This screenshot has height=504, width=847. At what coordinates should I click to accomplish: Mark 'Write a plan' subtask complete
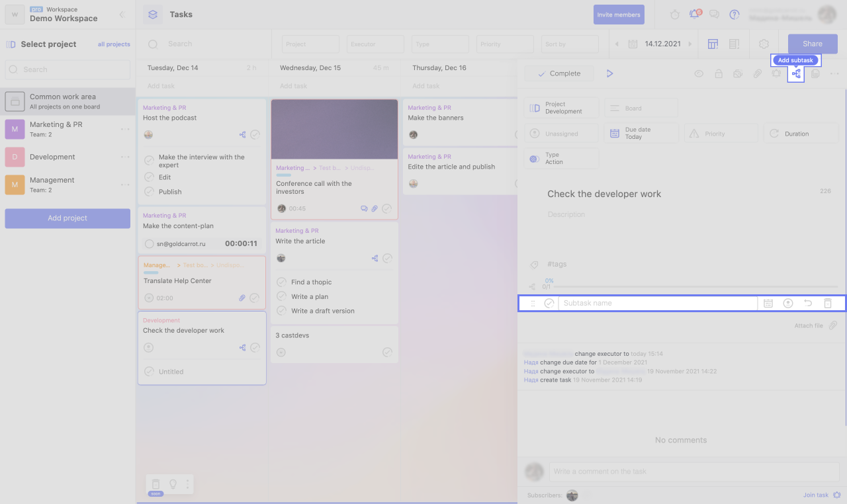(x=281, y=296)
